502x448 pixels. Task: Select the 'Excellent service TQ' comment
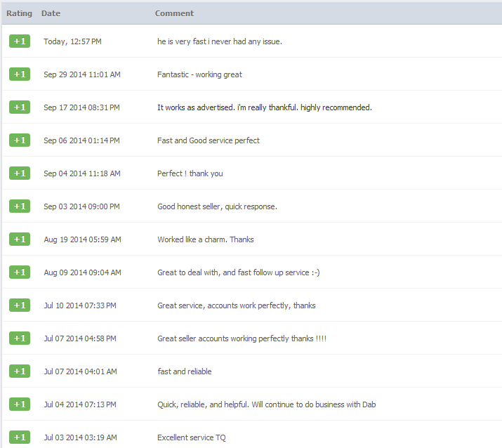(x=192, y=437)
